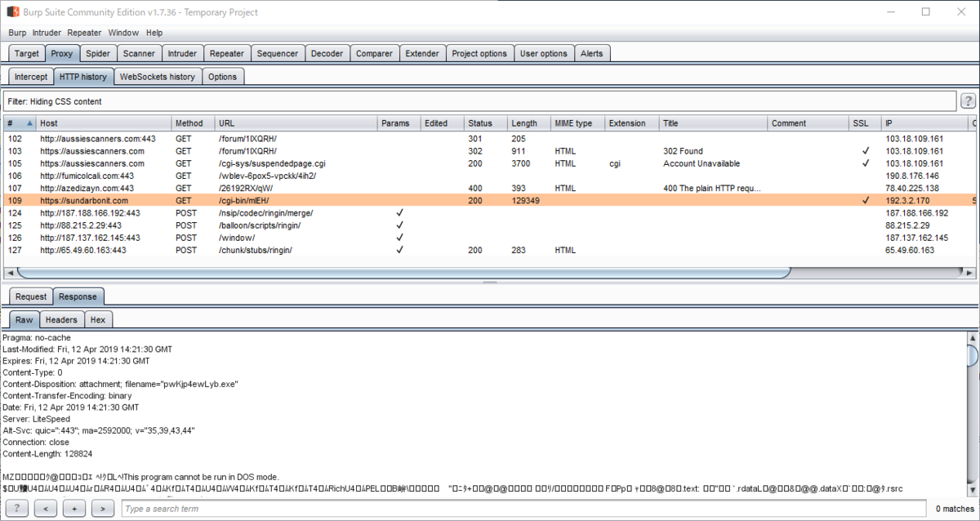Image resolution: width=980 pixels, height=521 pixels.
Task: Select row http://88.215.2.29:443
Action: click(490, 225)
